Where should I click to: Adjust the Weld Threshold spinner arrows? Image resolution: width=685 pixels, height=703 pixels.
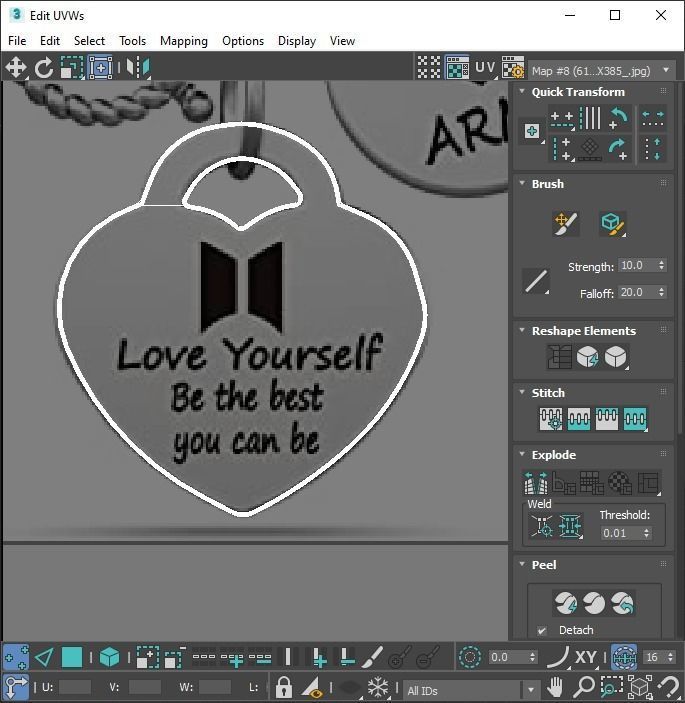coord(646,533)
